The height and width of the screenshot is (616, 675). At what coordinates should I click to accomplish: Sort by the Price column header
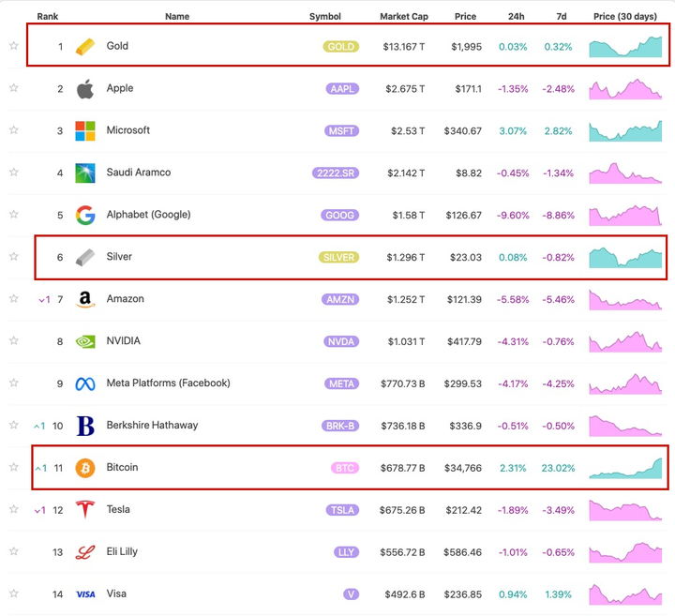coord(465,17)
